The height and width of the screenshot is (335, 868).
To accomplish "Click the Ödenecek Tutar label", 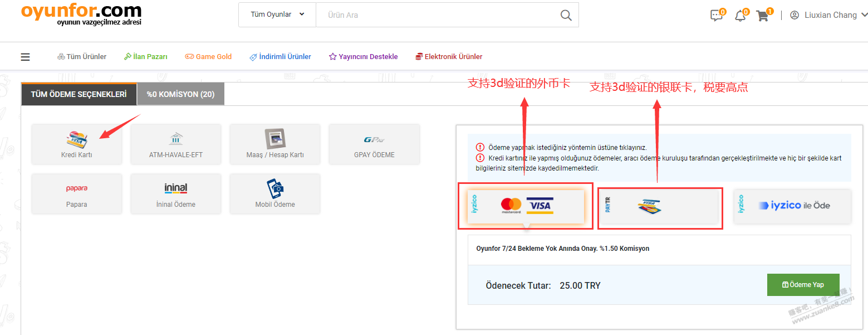I will pos(518,285).
